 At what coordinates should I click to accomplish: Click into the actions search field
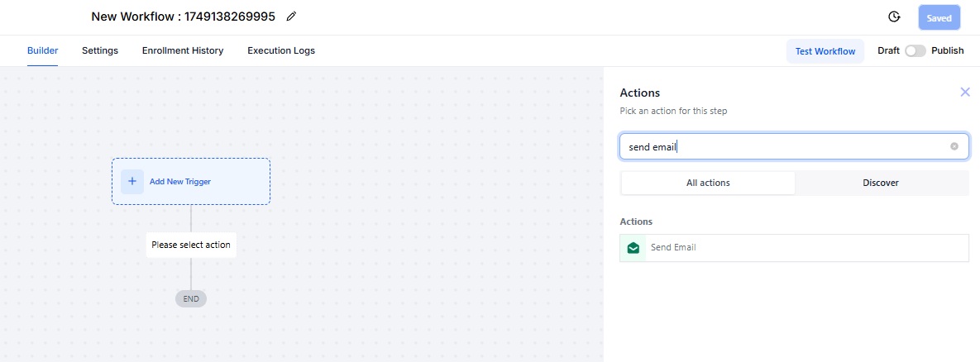point(784,146)
